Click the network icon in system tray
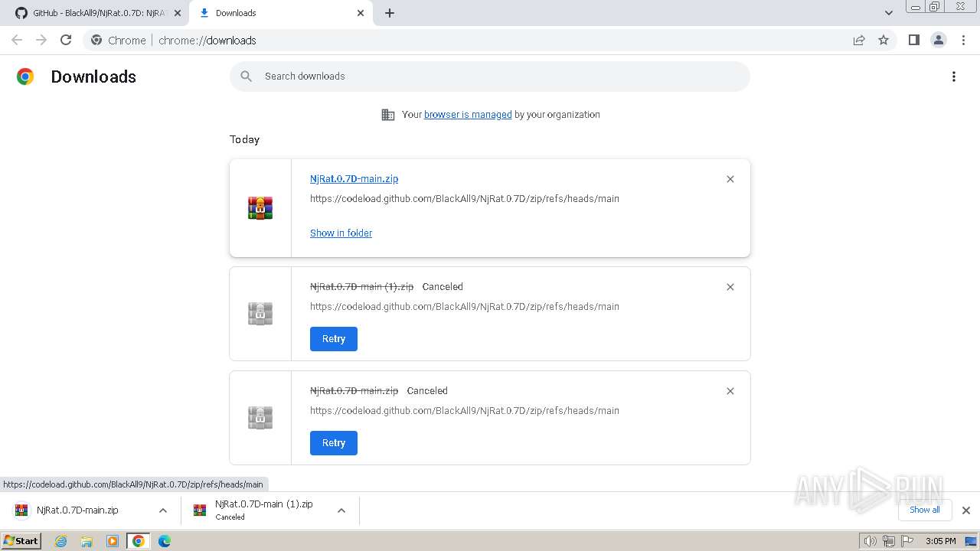The width and height of the screenshot is (980, 551). 889,541
